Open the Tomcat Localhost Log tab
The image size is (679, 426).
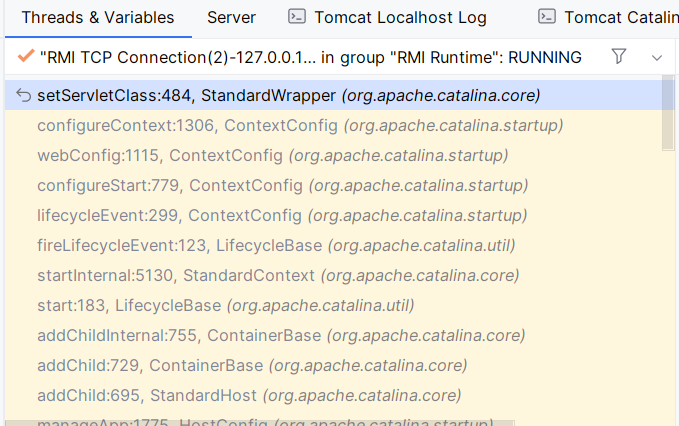(x=400, y=18)
